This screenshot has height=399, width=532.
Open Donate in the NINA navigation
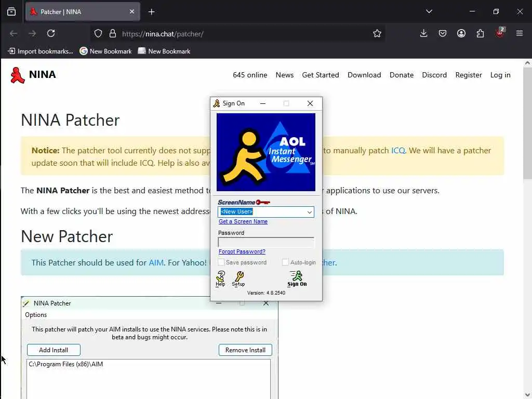point(402,75)
